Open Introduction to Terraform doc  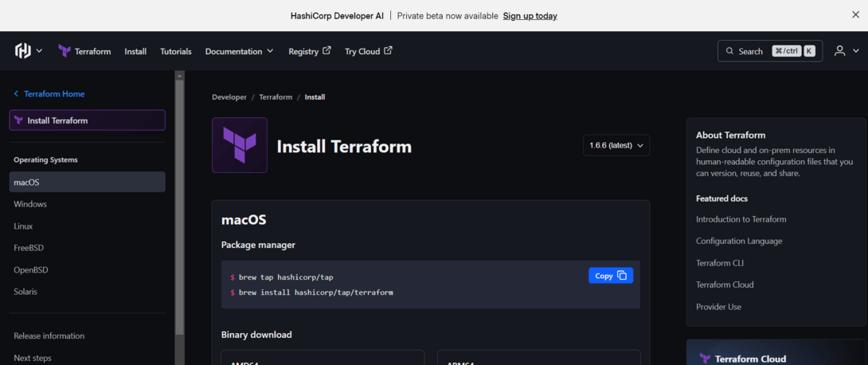tap(741, 219)
